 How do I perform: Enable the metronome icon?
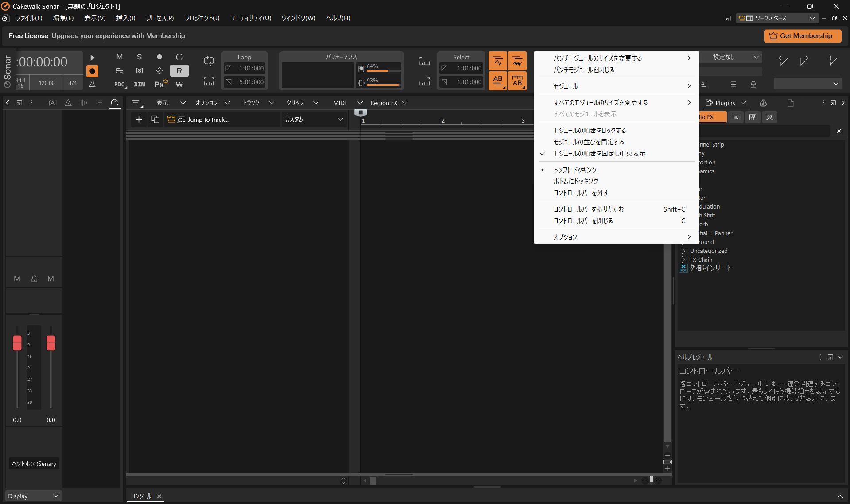tap(92, 84)
